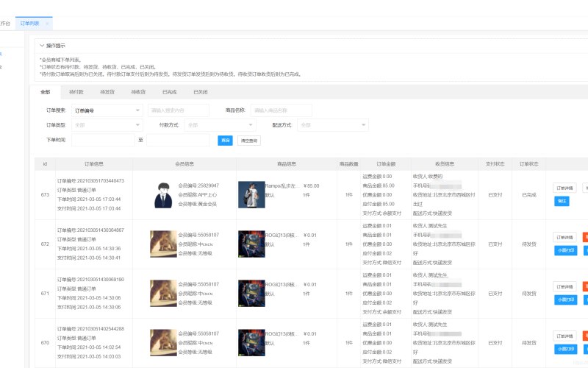The height and width of the screenshot is (368, 588).
Task: Open the 订单编号 search-type dropdown
Action: pyautogui.click(x=107, y=110)
